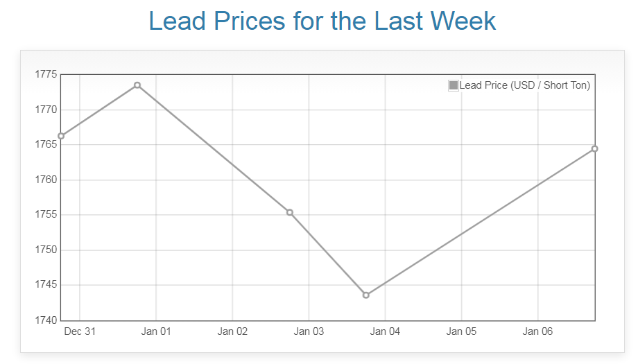The image size is (638, 364).
Task: Select the first data point on the left axis
Action: [61, 136]
